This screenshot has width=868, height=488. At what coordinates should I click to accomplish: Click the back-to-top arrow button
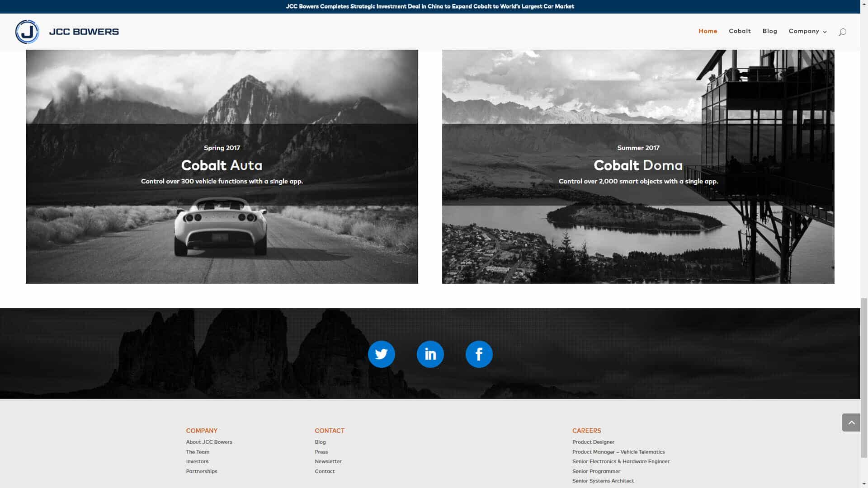coord(851,422)
